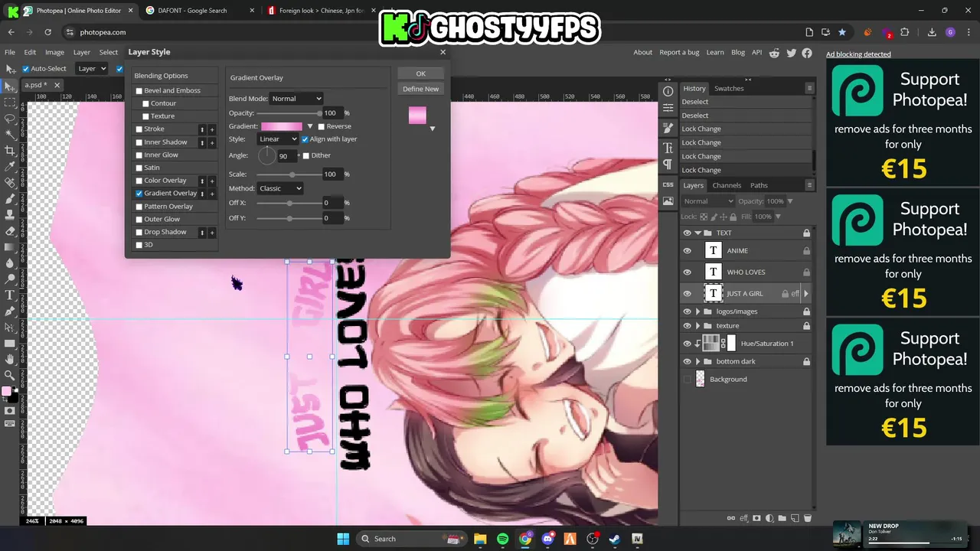Open the Select menu
The height and width of the screenshot is (551, 980).
(109, 52)
